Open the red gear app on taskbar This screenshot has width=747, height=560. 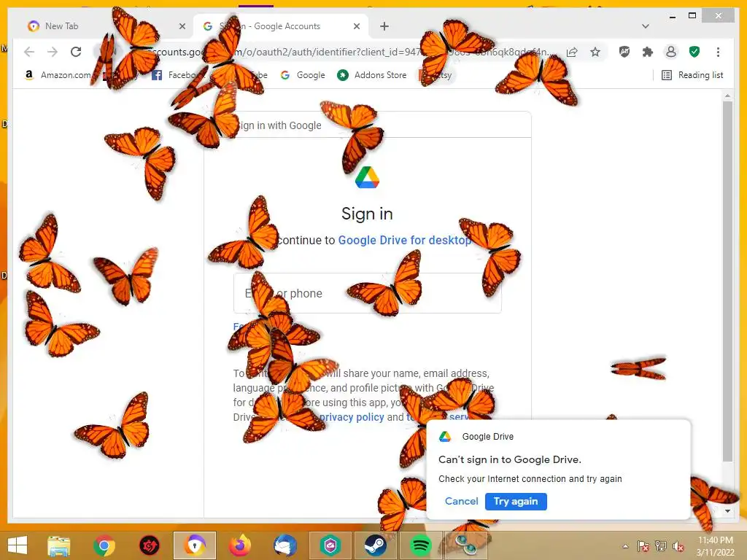pos(149,545)
